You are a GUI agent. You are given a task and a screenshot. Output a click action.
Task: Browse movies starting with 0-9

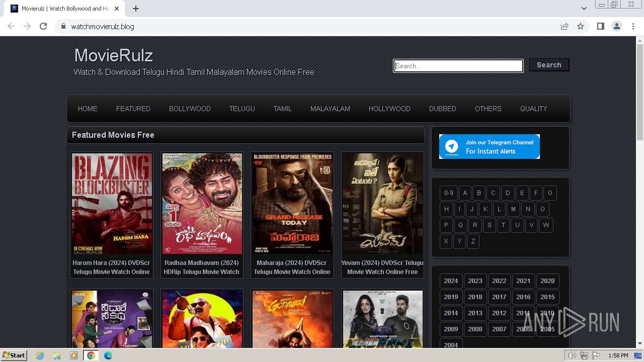(x=449, y=193)
